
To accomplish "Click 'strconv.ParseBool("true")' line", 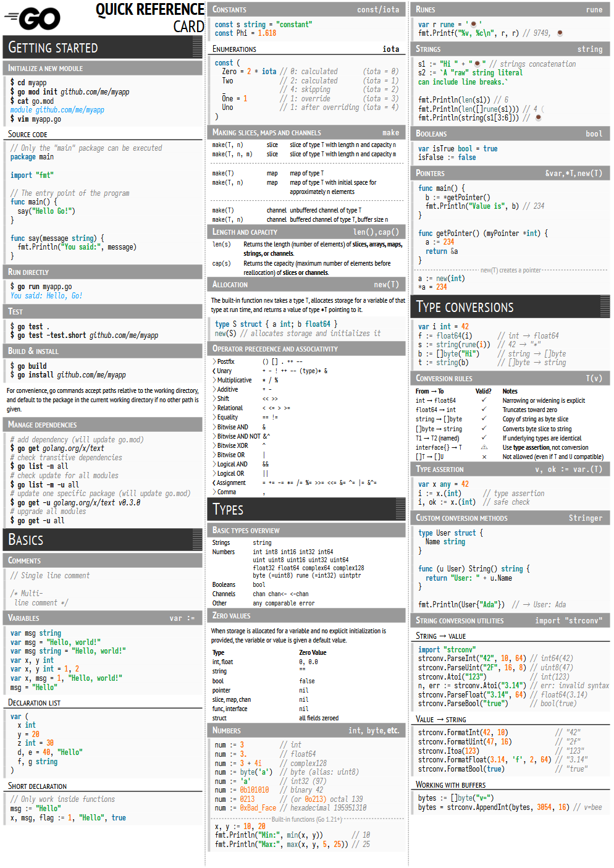I will (463, 704).
